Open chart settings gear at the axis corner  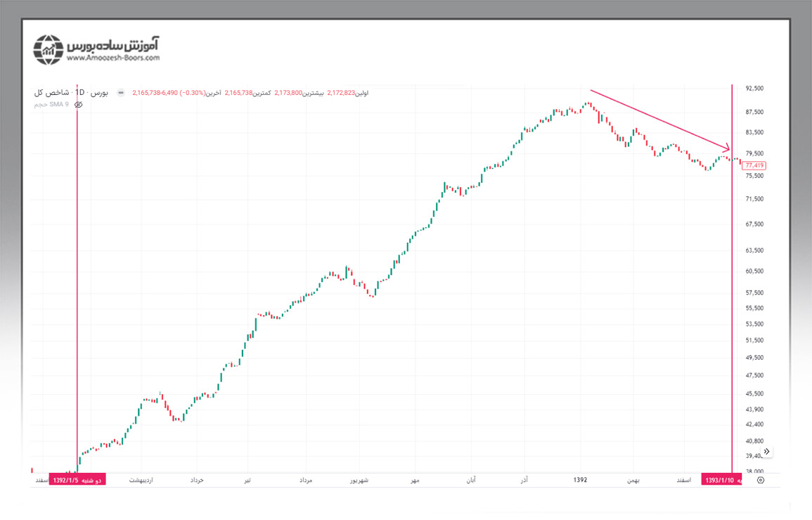click(x=761, y=480)
